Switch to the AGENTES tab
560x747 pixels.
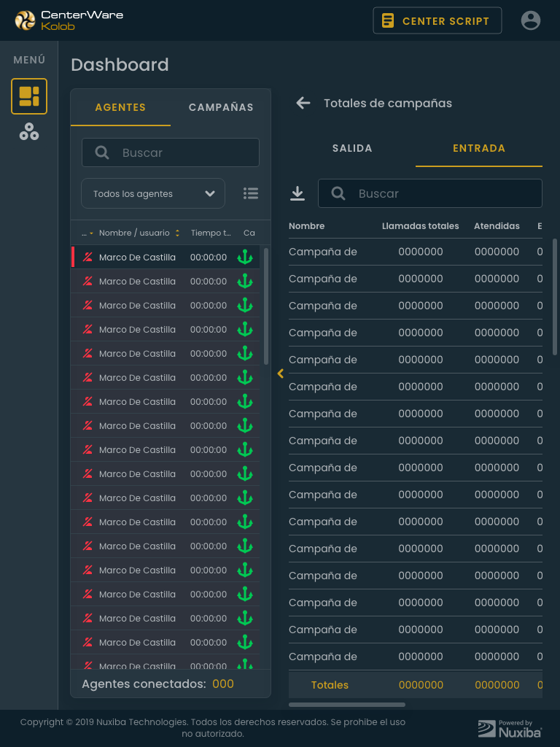point(120,107)
